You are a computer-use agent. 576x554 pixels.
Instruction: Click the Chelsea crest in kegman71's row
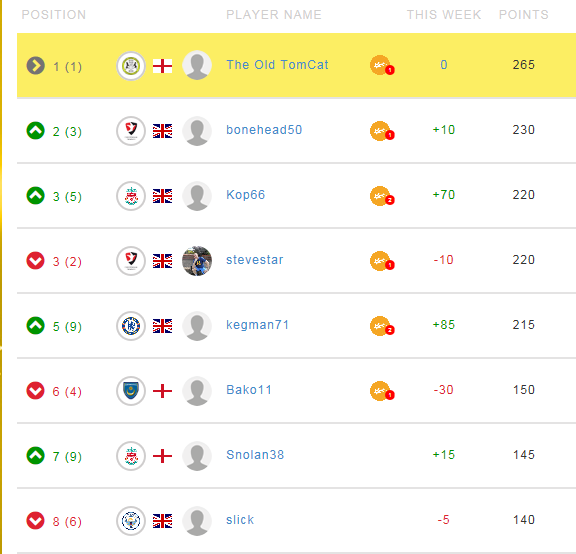131,326
